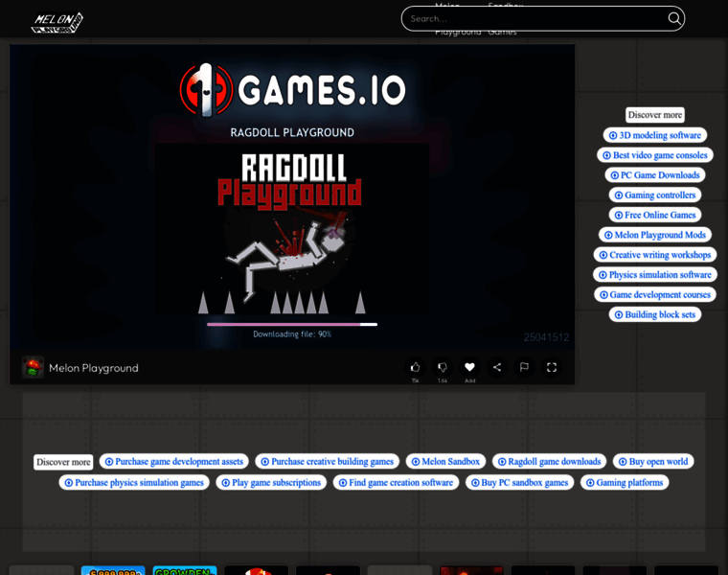This screenshot has height=575, width=728.
Task: Click the GROWDEN game thumbnail
Action: [x=185, y=570]
